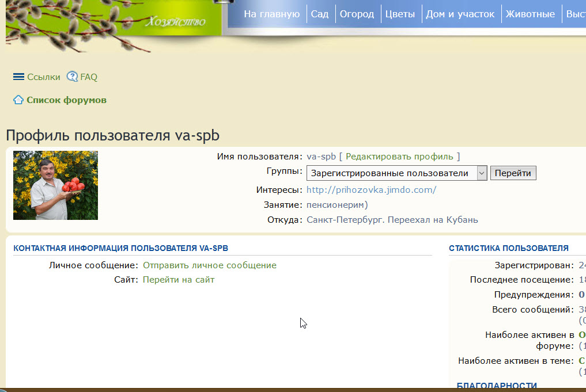Click the user avatar photo with tomatoes
This screenshot has width=586, height=392.
(55, 185)
